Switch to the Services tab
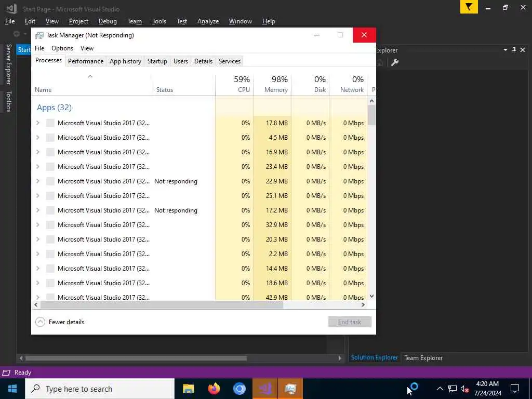The width and height of the screenshot is (532, 399). [229, 61]
